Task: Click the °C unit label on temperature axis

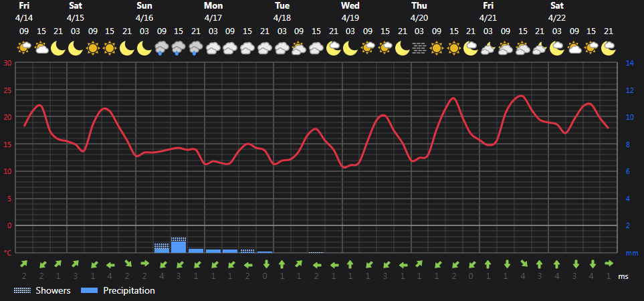Action: [8, 253]
